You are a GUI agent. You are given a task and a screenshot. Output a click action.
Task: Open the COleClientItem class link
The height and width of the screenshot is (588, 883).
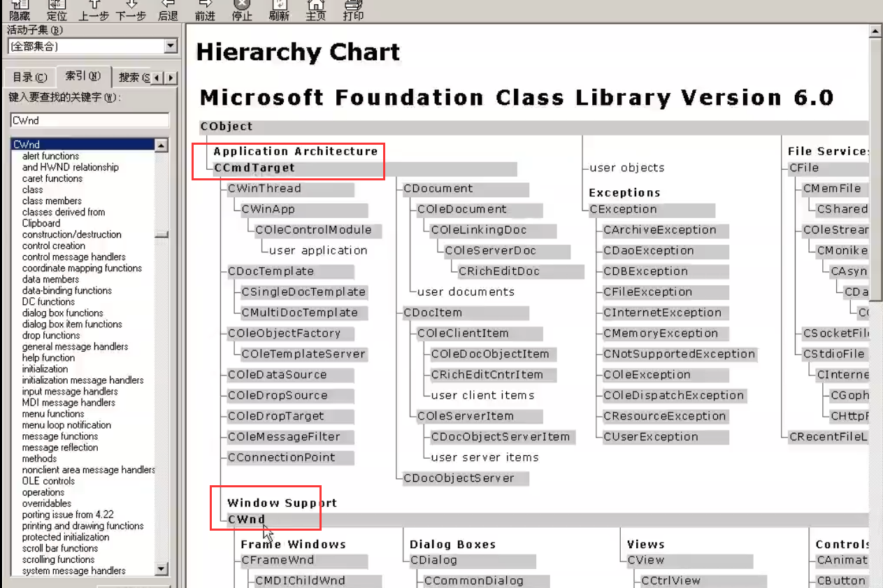463,334
